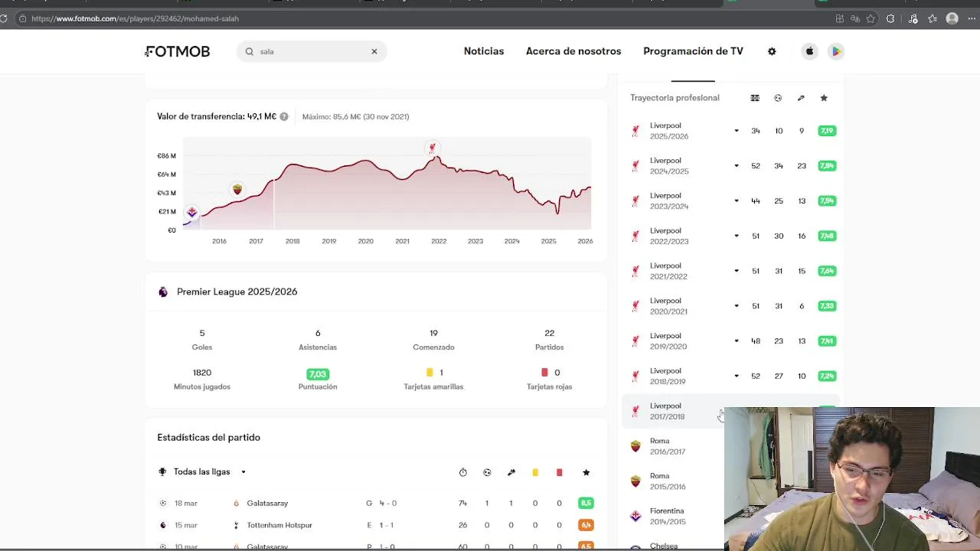Screen dimensions: 980x551
Task: Click the 7,84 rating badge for 2024/2025
Action: (x=827, y=166)
